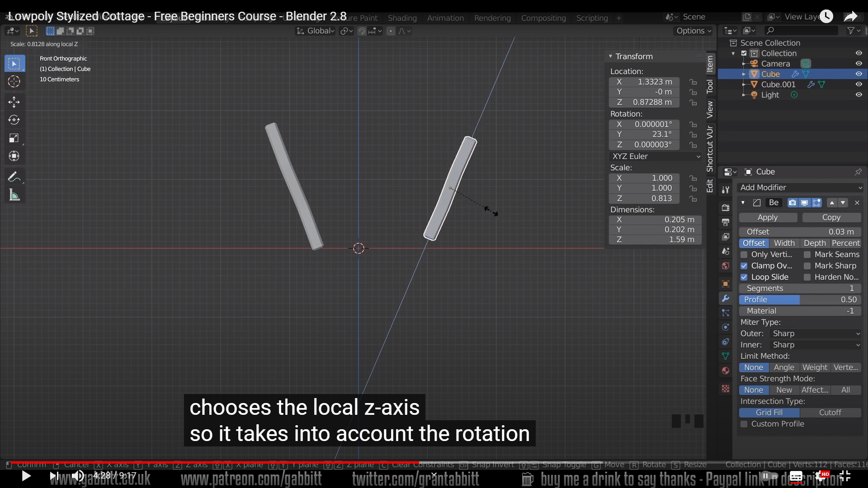Collapse the Transform panel
The height and width of the screenshot is (488, 868).
pos(610,56)
